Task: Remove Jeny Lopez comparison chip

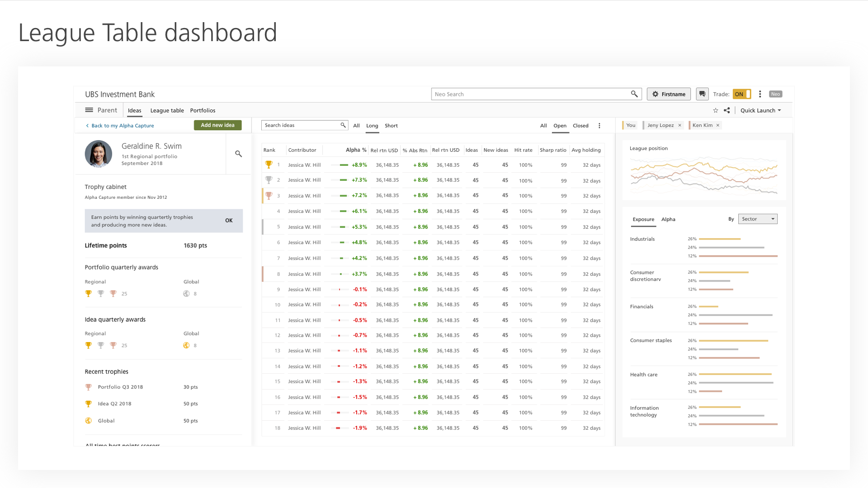Action: pos(679,126)
